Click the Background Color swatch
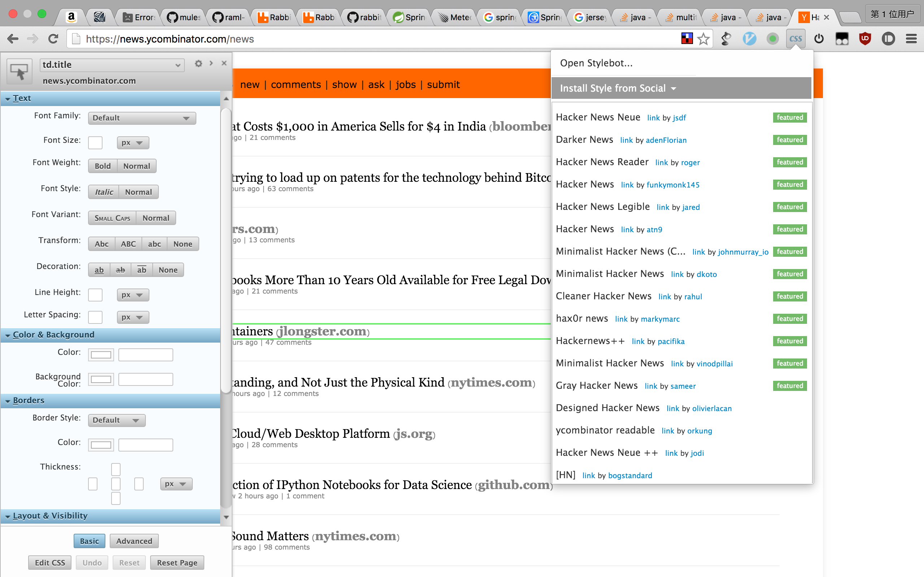This screenshot has height=577, width=924. click(101, 379)
